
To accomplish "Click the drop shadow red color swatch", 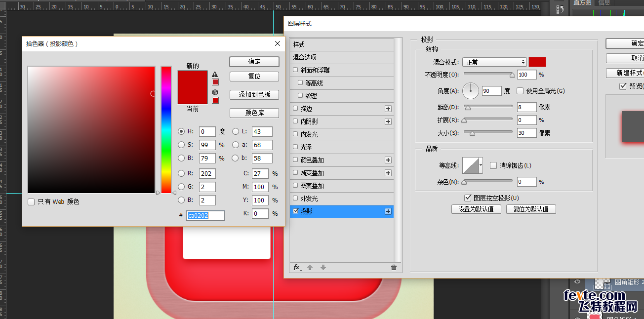I will [x=537, y=62].
